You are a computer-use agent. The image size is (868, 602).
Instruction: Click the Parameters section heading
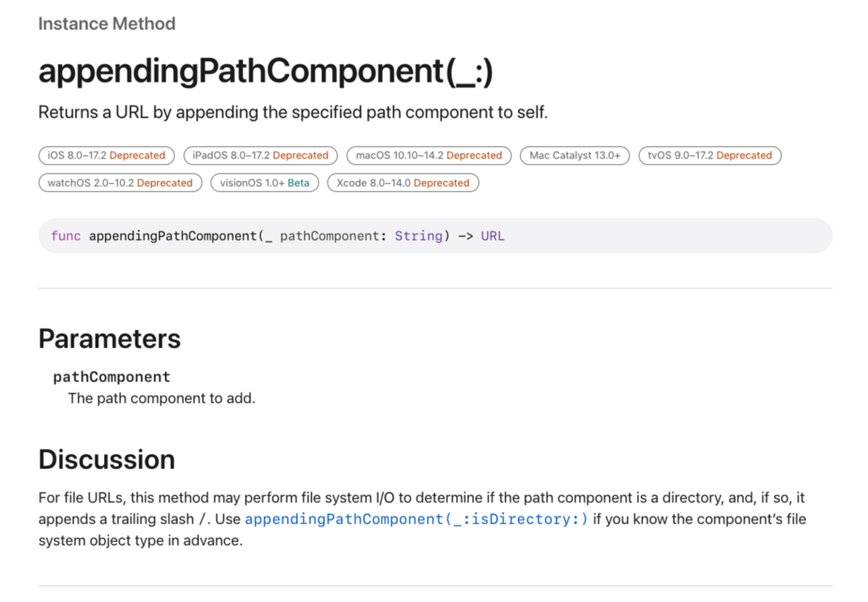(110, 339)
